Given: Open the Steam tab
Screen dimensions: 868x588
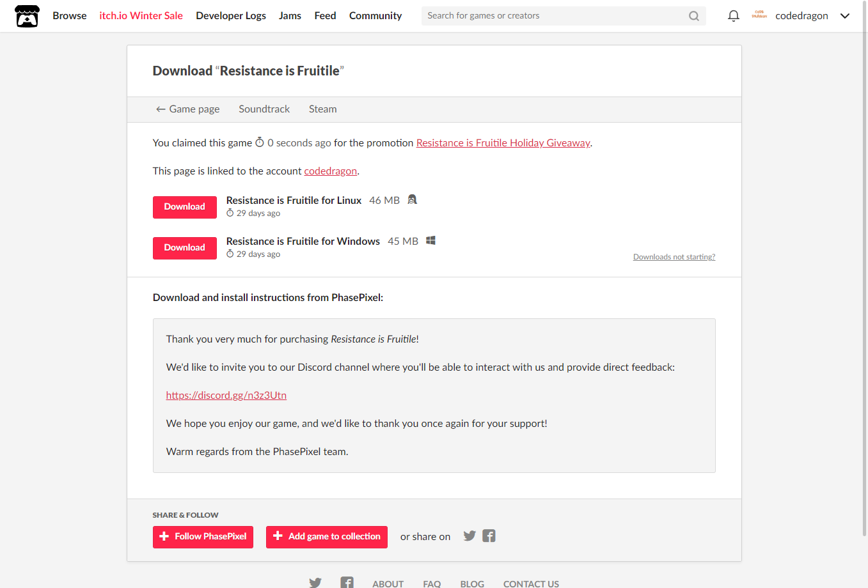Looking at the screenshot, I should 323,109.
